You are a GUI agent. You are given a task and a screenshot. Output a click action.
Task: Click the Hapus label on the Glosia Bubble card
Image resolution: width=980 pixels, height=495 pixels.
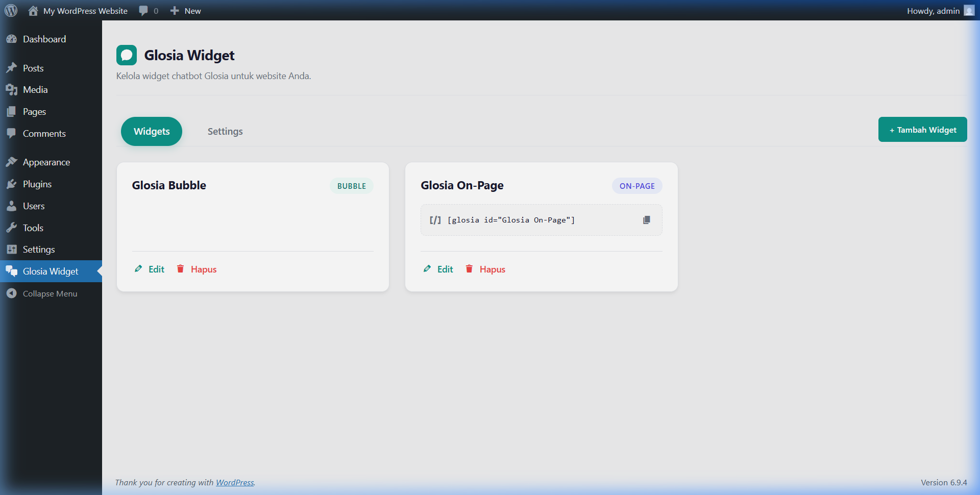pyautogui.click(x=204, y=269)
